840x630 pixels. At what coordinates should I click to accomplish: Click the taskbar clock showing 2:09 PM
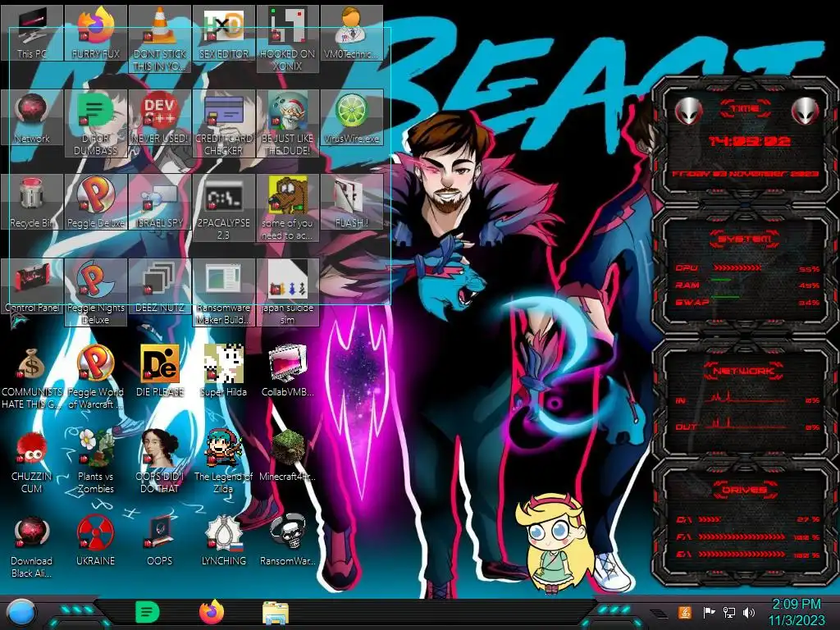point(797,612)
